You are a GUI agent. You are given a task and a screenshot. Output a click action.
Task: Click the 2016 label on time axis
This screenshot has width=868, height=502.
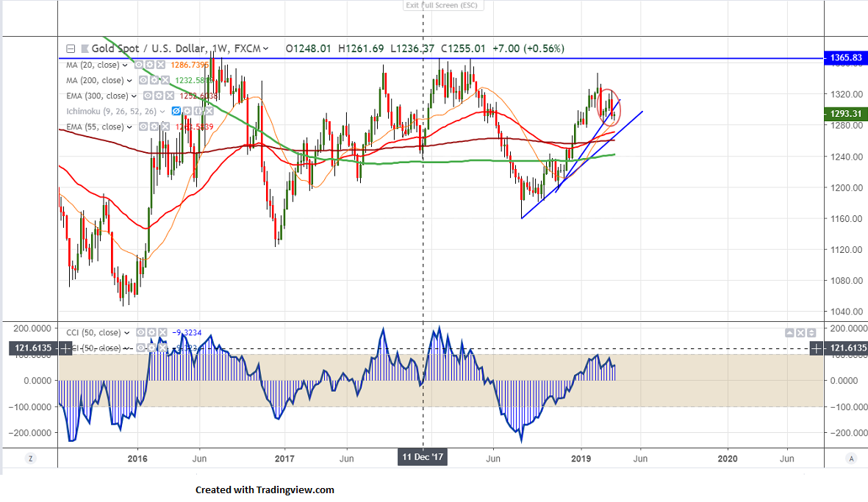(x=137, y=459)
